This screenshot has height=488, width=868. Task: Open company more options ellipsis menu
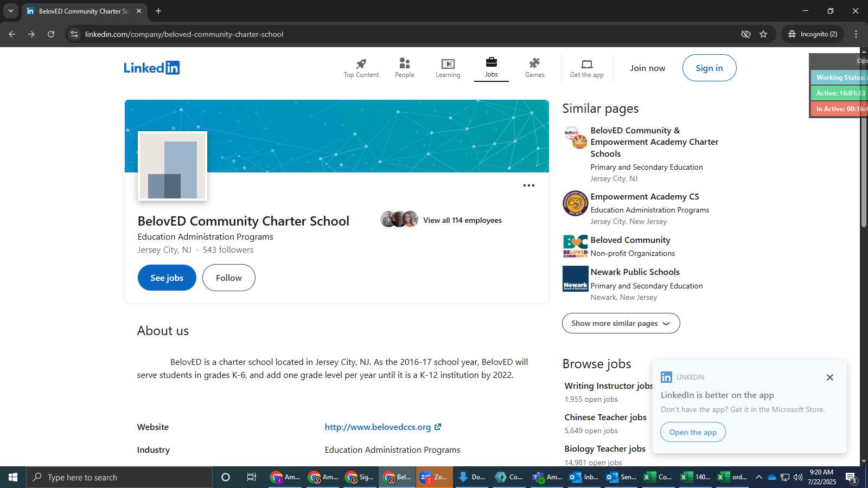[x=529, y=185]
